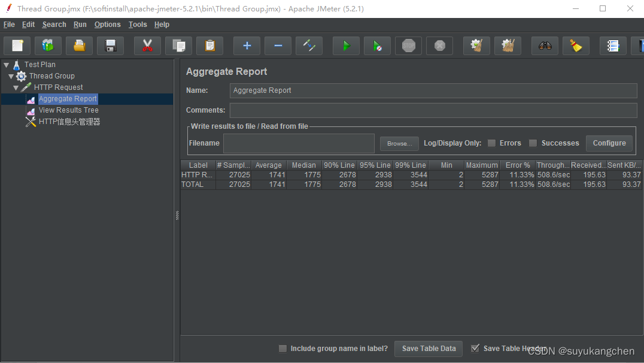Viewport: 644px width, 363px height.
Task: Click the View Results Tree node icon
Action: click(x=31, y=111)
